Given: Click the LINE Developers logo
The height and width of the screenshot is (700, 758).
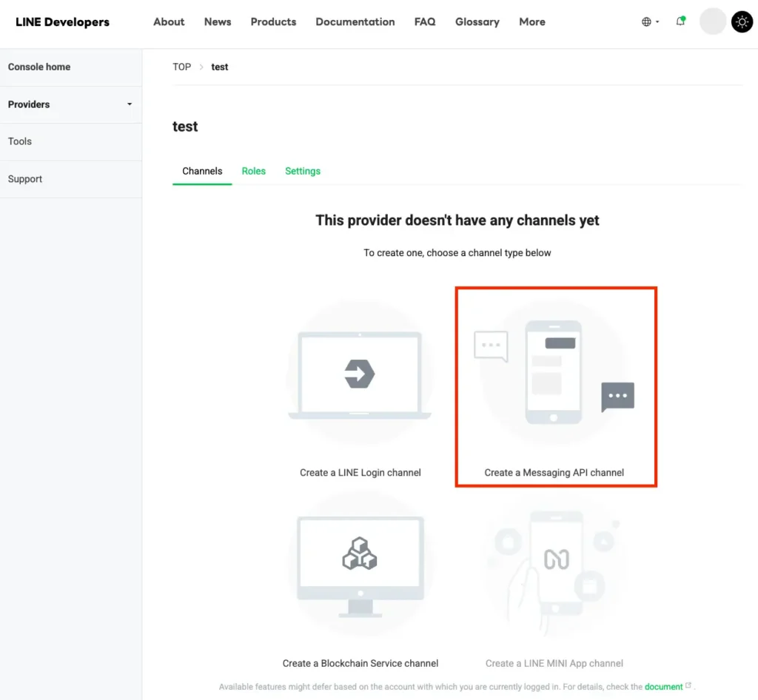Looking at the screenshot, I should click(62, 21).
